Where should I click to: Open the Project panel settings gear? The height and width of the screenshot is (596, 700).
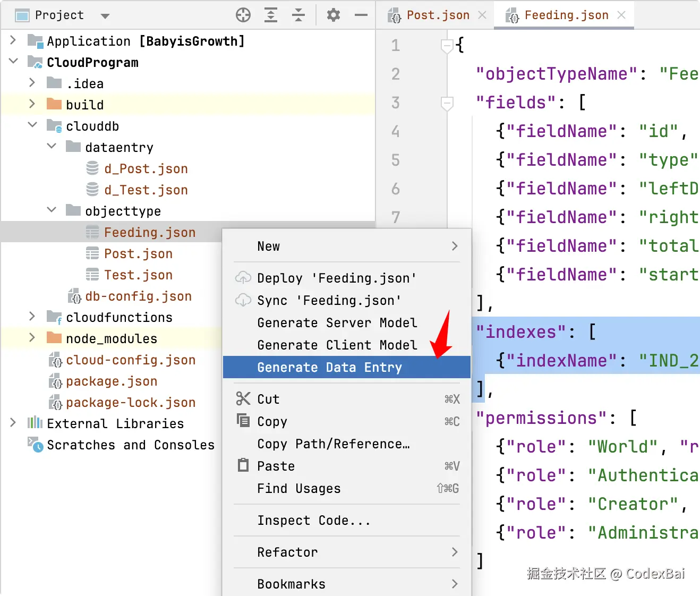tap(334, 15)
